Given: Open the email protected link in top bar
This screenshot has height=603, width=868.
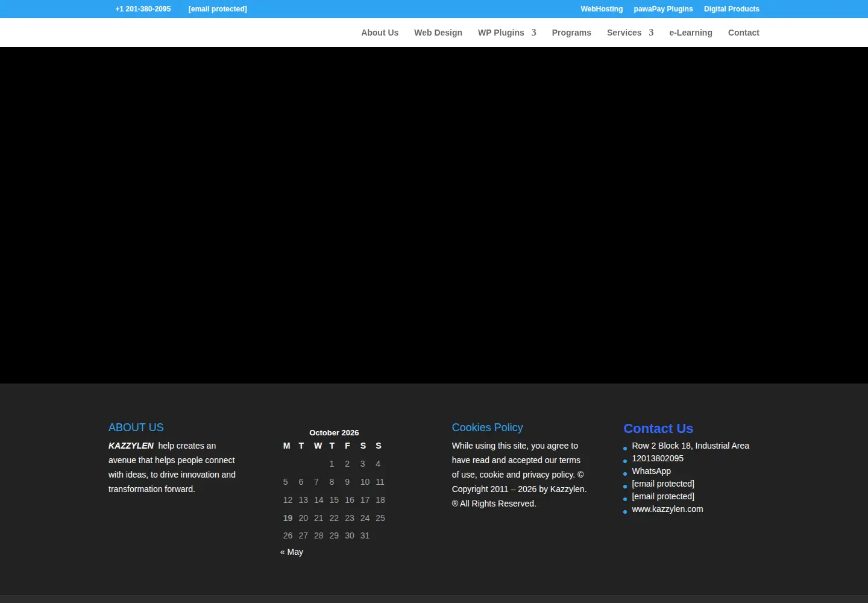Looking at the screenshot, I should [x=218, y=9].
